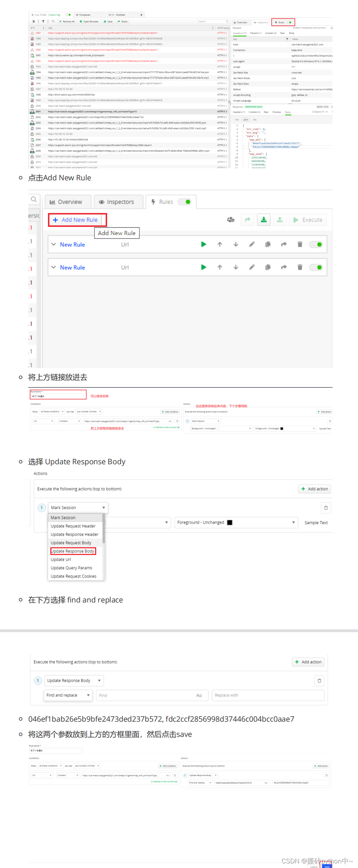Click the large black foreground color swatch
The image size is (358, 868).
click(x=230, y=523)
